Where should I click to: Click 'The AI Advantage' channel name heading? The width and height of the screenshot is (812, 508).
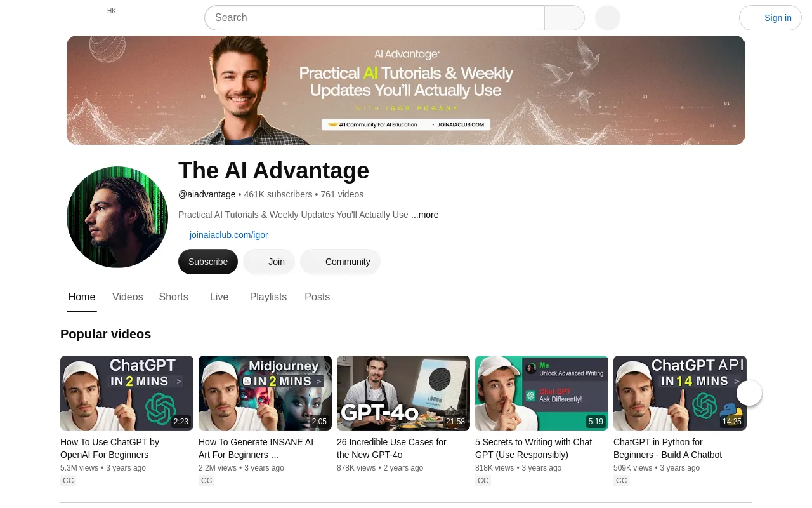click(273, 171)
